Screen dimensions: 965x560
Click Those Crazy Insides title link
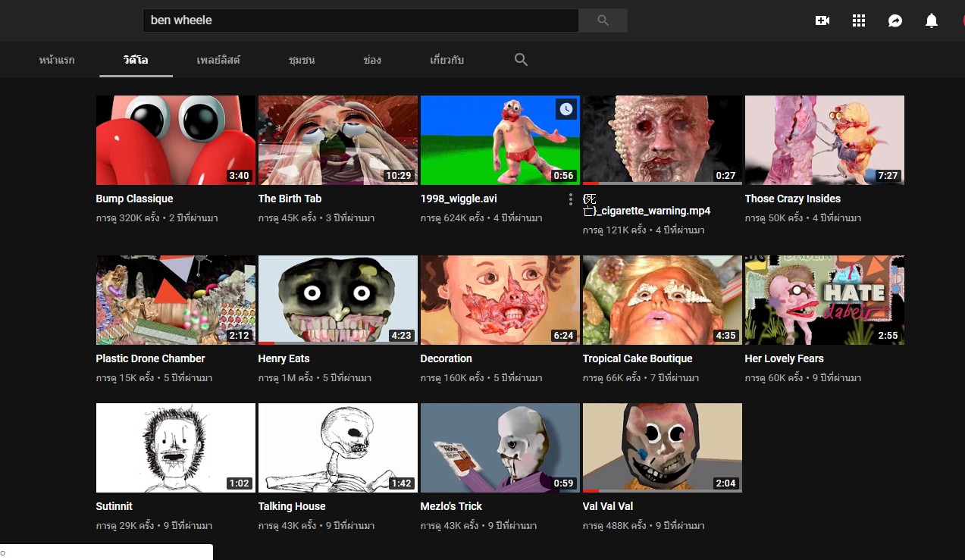(792, 199)
